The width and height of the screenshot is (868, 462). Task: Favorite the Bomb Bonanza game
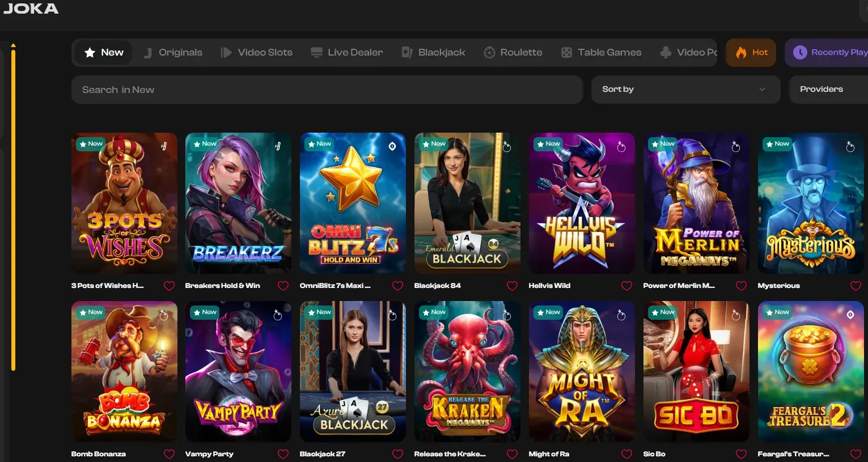168,453
